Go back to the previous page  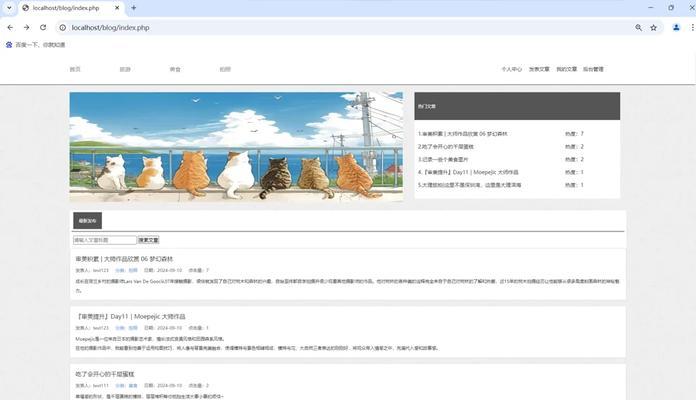[10, 28]
